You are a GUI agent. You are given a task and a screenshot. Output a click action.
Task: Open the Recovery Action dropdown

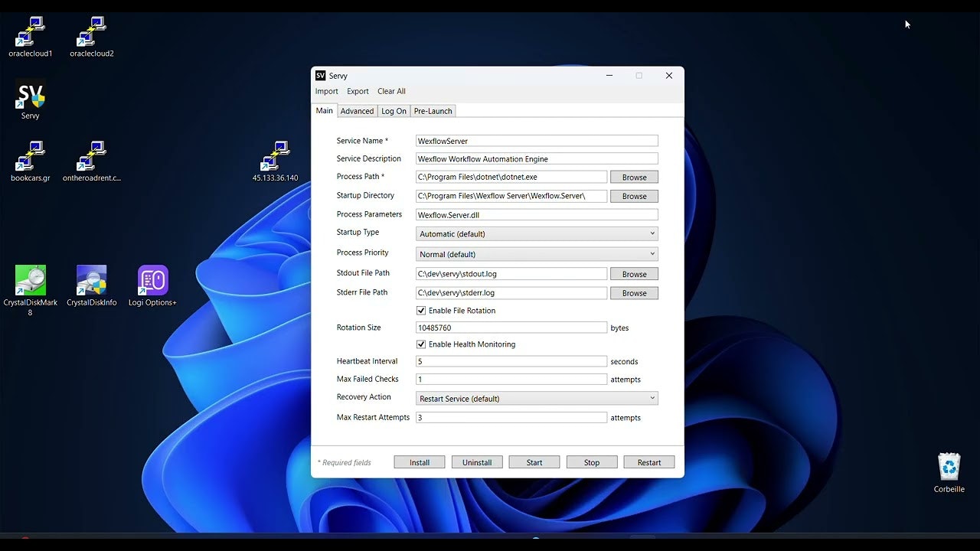(537, 399)
